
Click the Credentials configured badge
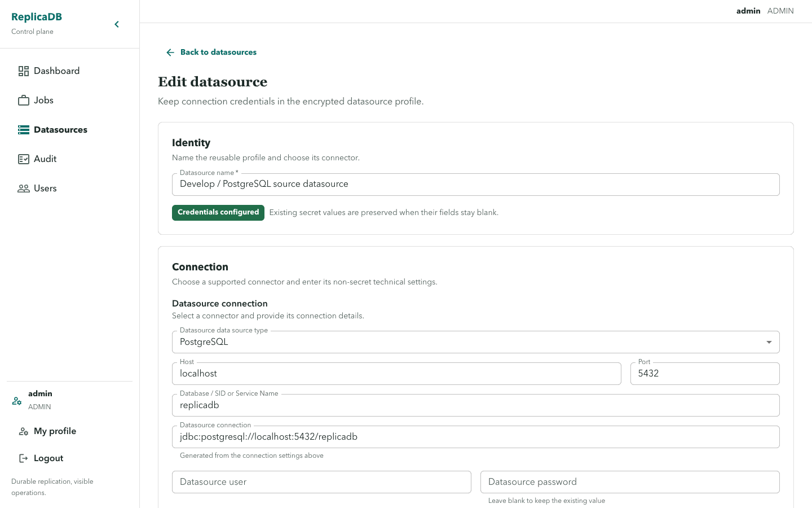(x=218, y=213)
